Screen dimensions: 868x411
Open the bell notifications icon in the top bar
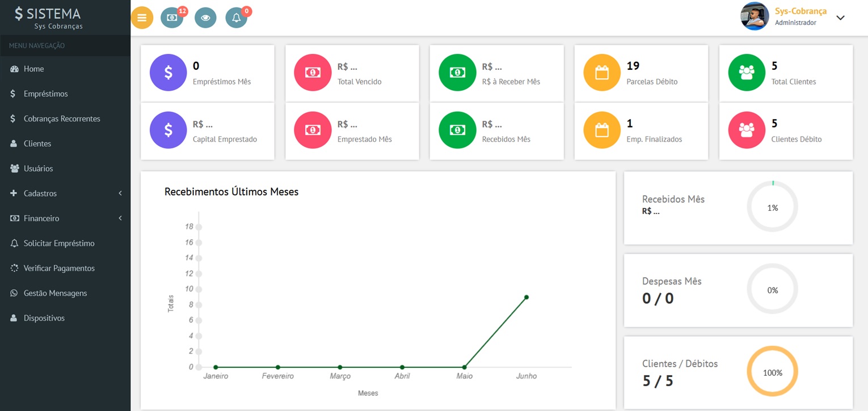pos(237,18)
